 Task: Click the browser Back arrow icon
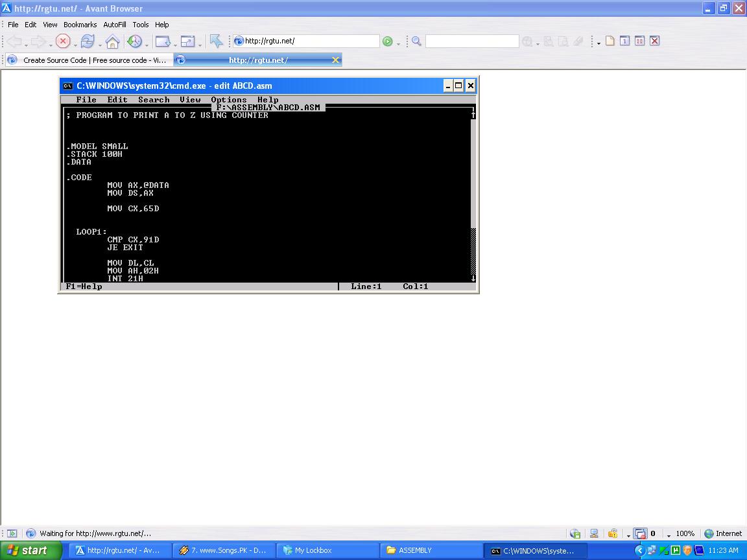pyautogui.click(x=14, y=41)
